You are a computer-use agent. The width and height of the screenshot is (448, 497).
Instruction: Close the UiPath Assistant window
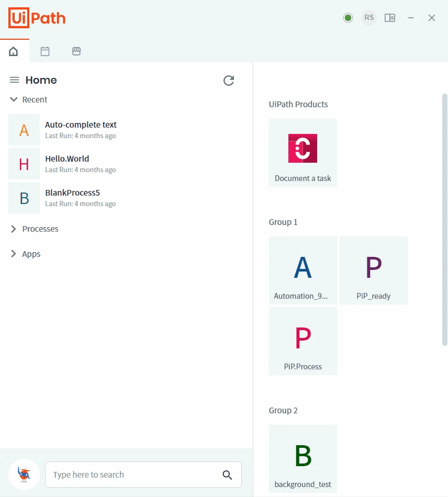tap(431, 18)
